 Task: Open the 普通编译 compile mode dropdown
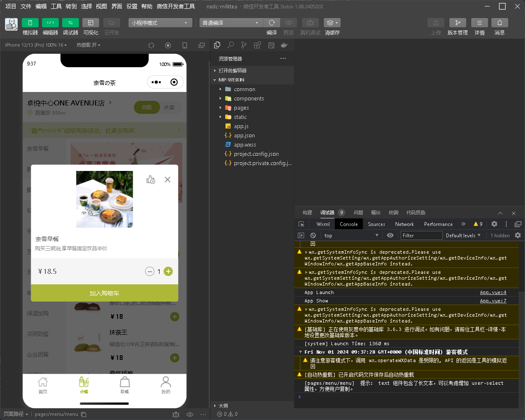pyautogui.click(x=231, y=23)
